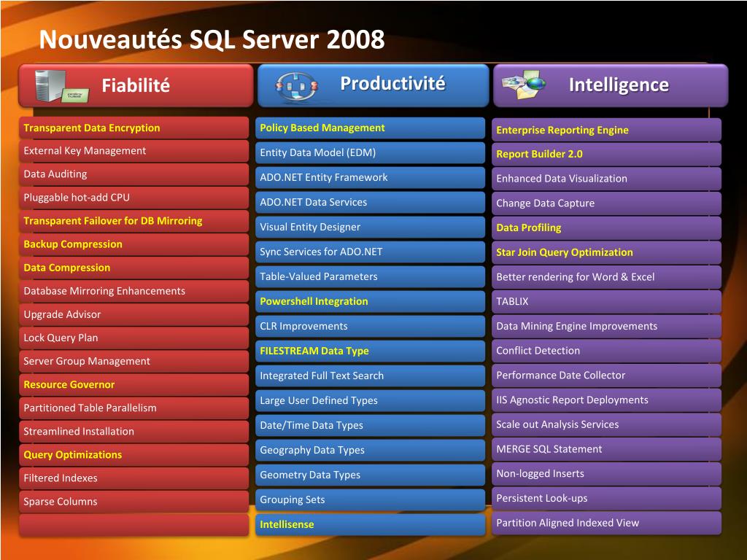
Task: Click Integrated Full Text Search
Action: [370, 376]
